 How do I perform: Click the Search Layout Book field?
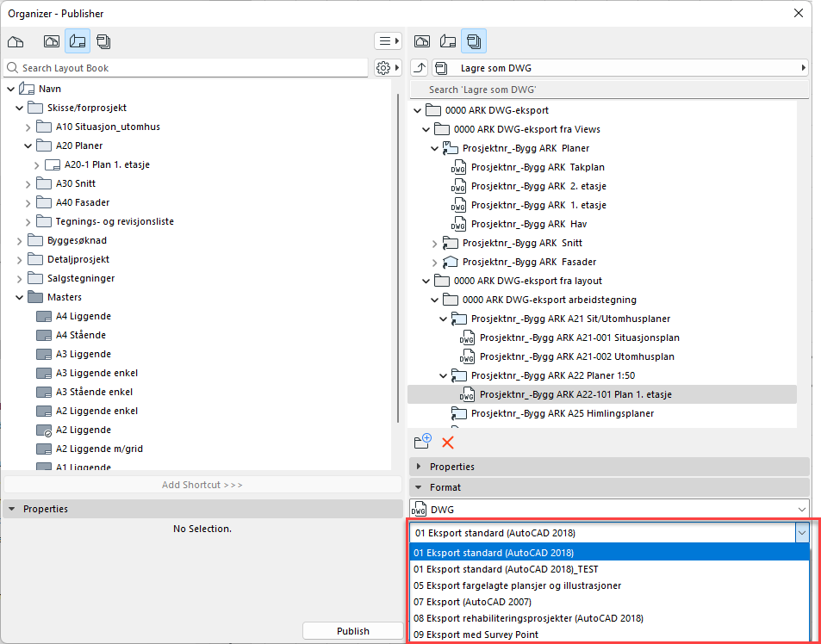coord(190,68)
